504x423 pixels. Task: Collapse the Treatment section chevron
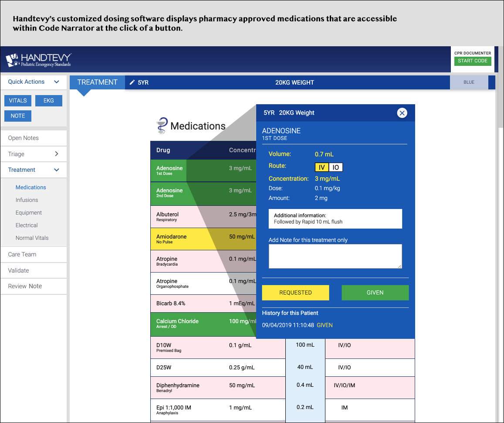pos(57,170)
